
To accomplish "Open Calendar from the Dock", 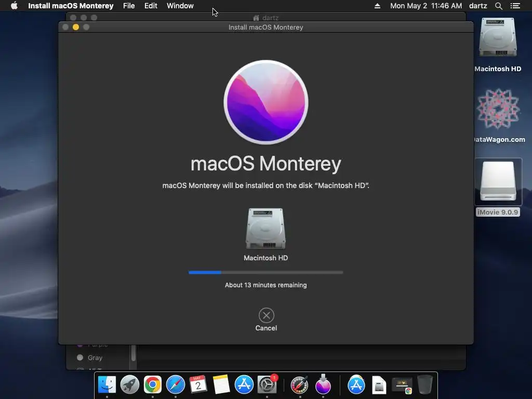I will 198,384.
